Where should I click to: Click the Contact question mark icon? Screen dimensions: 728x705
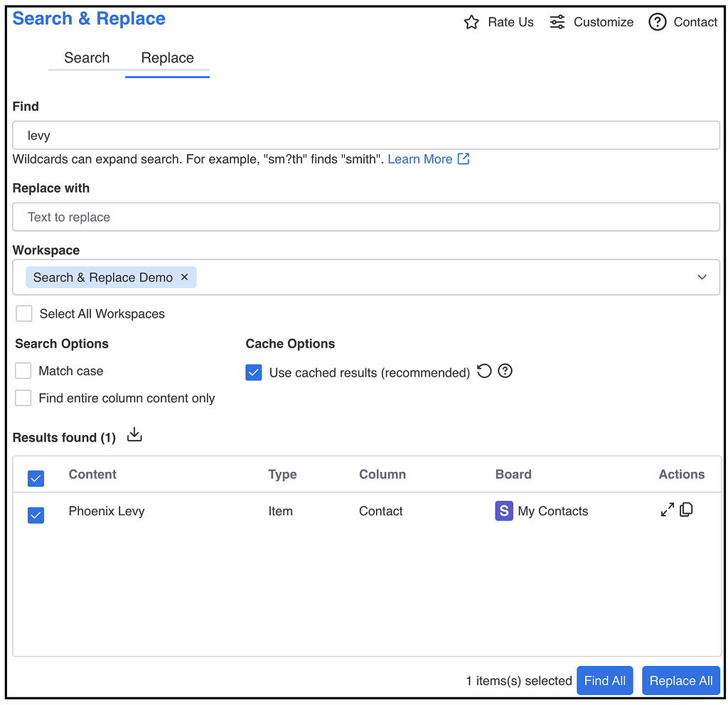[x=657, y=22]
